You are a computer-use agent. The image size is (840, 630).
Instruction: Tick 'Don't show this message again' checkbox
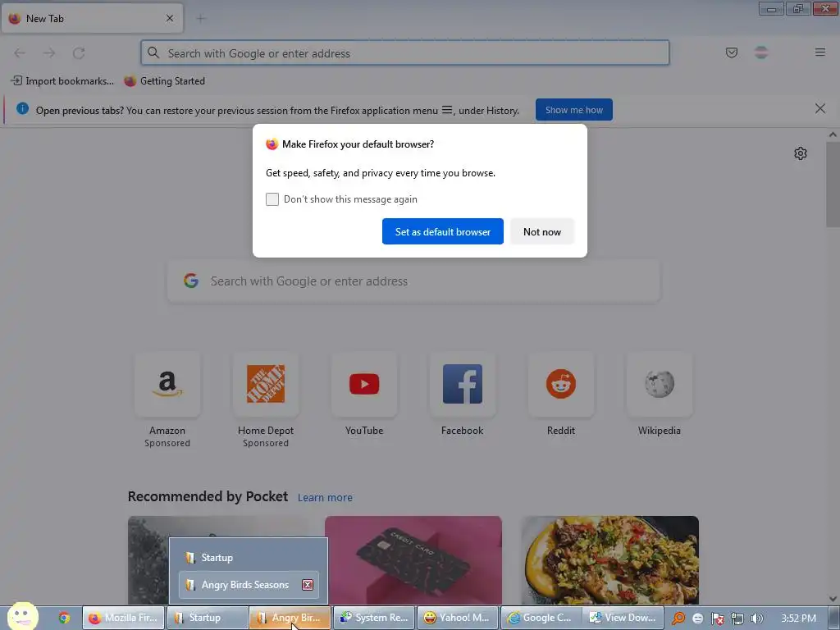coord(272,199)
